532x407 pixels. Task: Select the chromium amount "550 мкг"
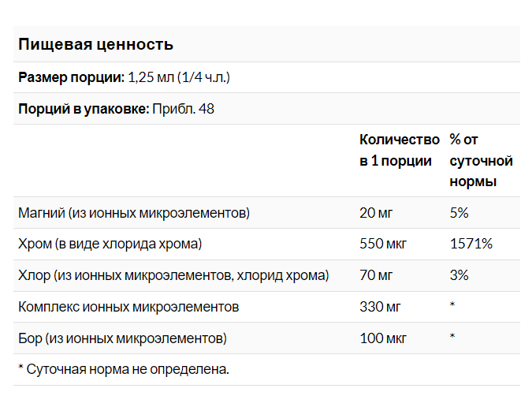coord(384,244)
